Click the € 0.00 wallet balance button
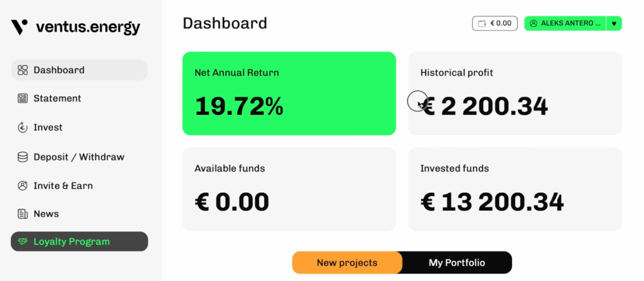The height and width of the screenshot is (281, 644). 495,23
